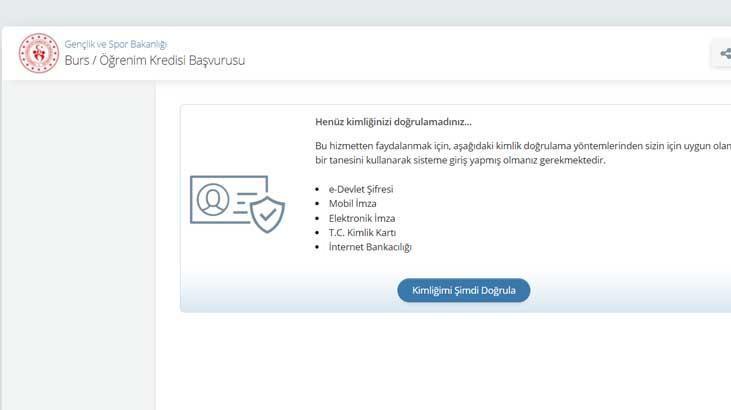Click the empty left sidebar panel
731x410 pixels.
(78, 250)
